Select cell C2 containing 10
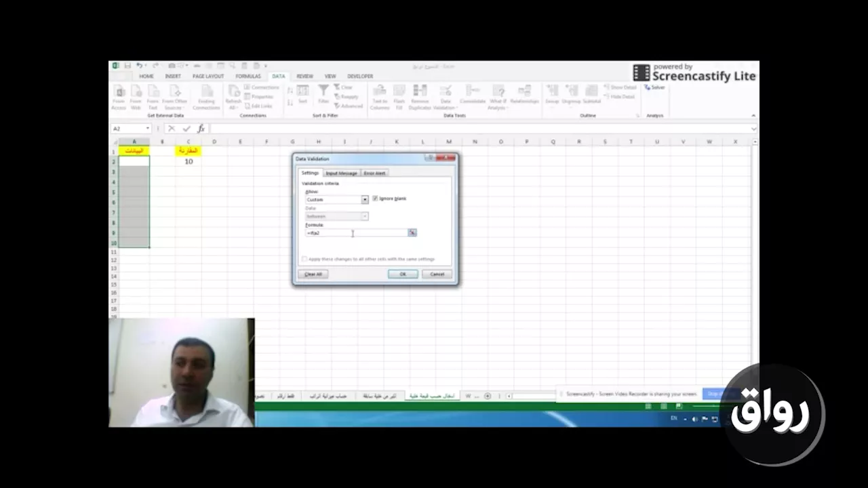The width and height of the screenshot is (868, 488). [188, 161]
